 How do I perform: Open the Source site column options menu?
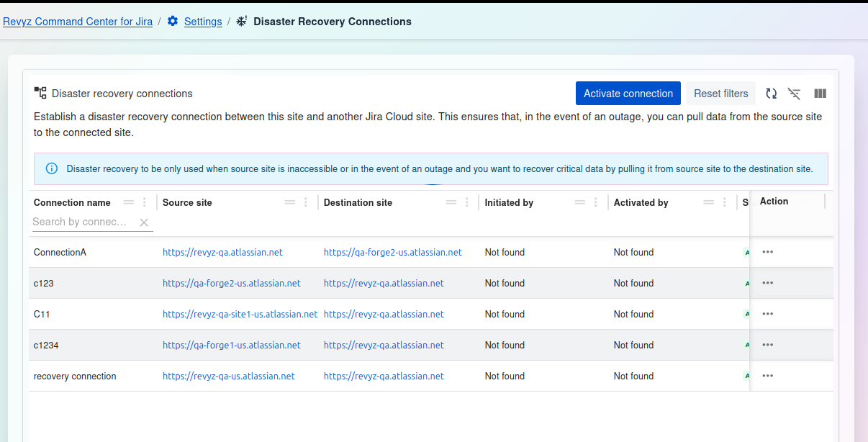(x=306, y=202)
